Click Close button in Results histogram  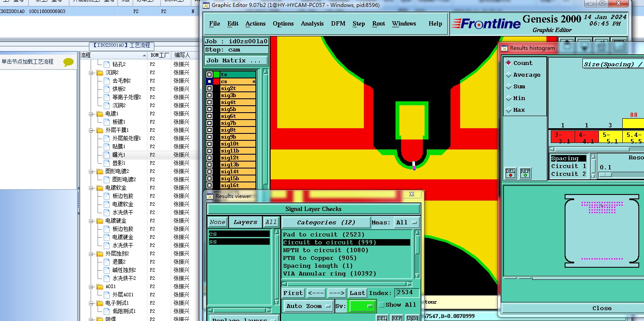click(x=602, y=308)
